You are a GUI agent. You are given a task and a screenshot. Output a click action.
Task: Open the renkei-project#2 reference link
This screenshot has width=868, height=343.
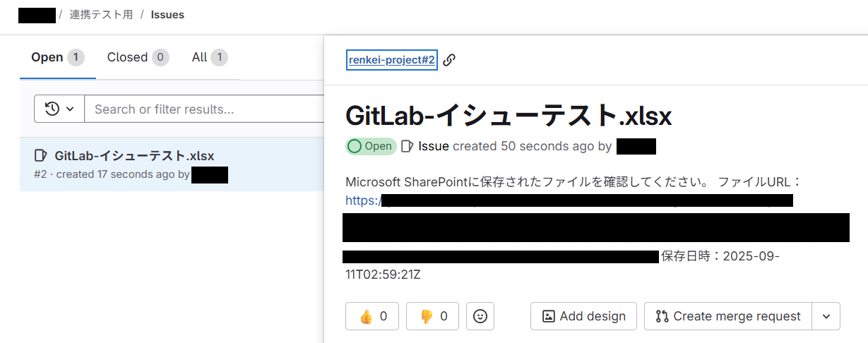[392, 60]
